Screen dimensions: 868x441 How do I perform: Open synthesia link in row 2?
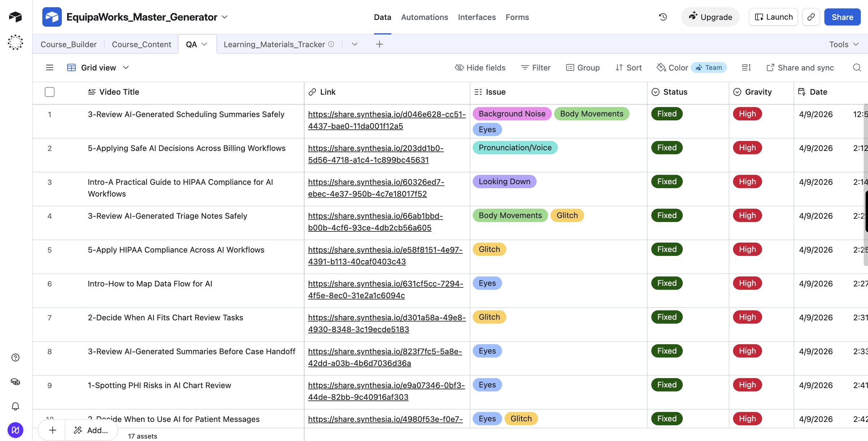click(376, 154)
